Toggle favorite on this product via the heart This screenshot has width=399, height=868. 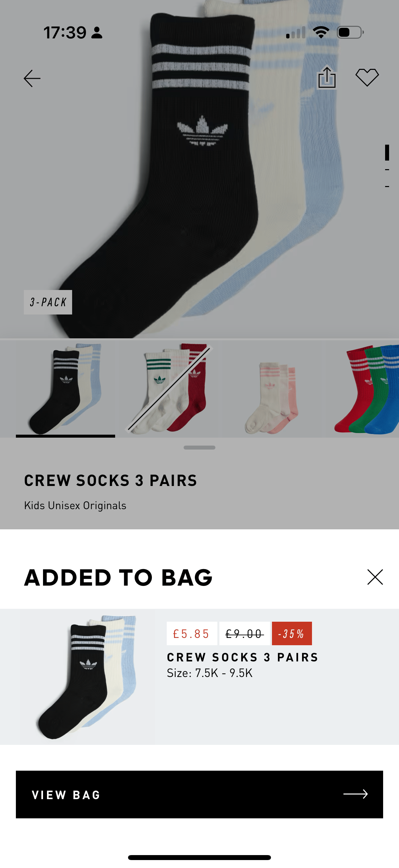368,77
